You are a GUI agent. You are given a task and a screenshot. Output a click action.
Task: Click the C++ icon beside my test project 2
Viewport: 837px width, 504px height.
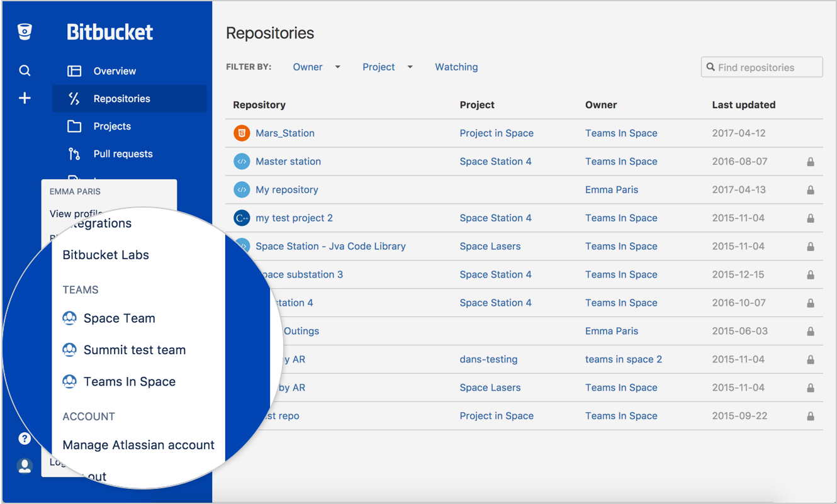click(x=242, y=218)
